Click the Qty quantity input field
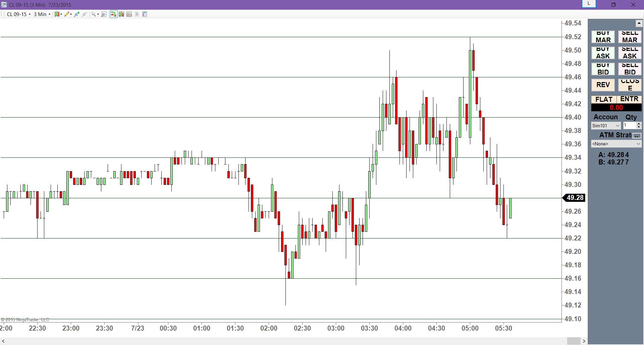This screenshot has height=345, width=644. (x=630, y=125)
